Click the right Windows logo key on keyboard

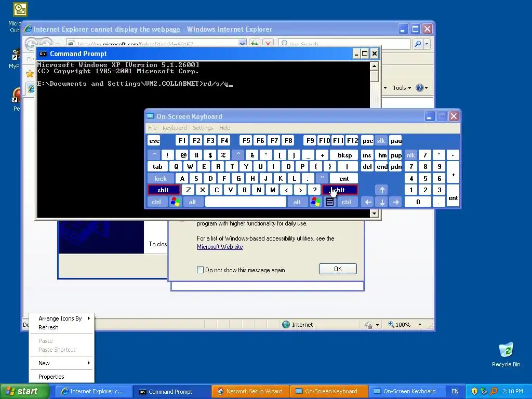point(315,202)
